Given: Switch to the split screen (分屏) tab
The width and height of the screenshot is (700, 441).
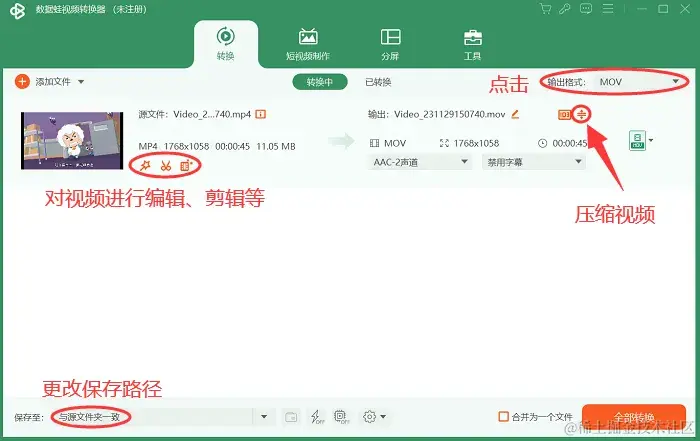Looking at the screenshot, I should pyautogui.click(x=390, y=44).
